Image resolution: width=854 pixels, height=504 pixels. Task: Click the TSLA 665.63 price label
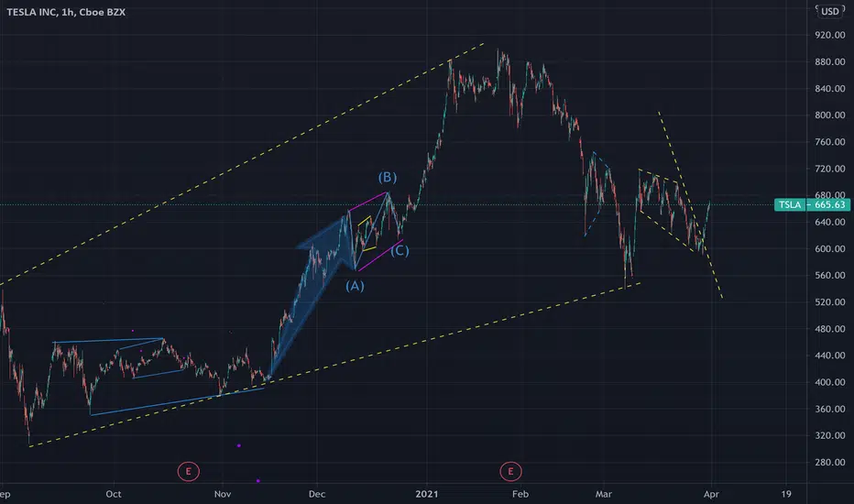click(812, 205)
